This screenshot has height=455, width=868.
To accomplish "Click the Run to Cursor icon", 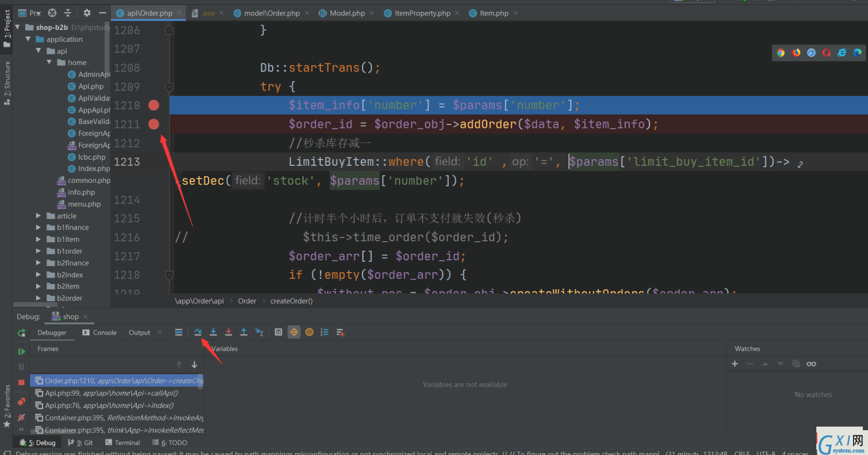I will tap(259, 332).
